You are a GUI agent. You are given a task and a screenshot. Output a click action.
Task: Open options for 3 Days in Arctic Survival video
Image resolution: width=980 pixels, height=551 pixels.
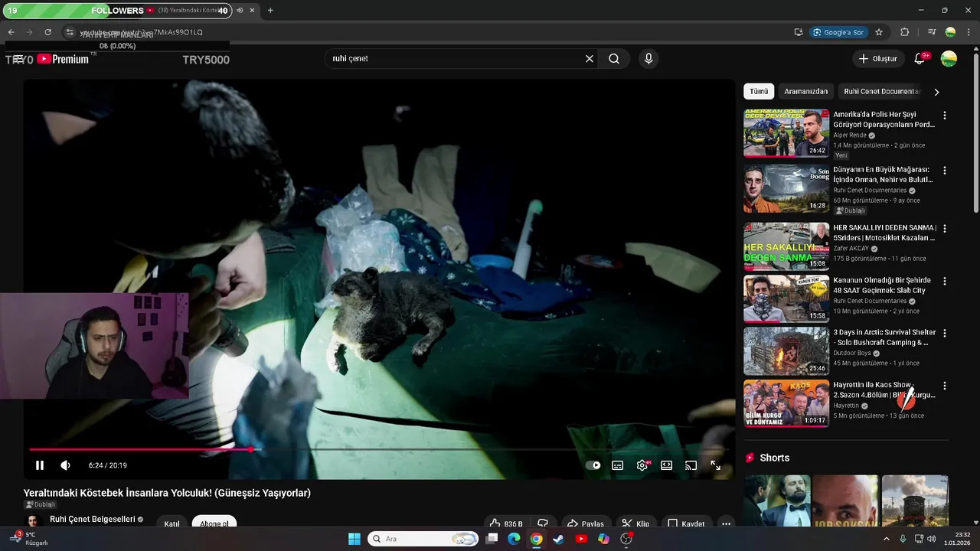click(x=945, y=333)
